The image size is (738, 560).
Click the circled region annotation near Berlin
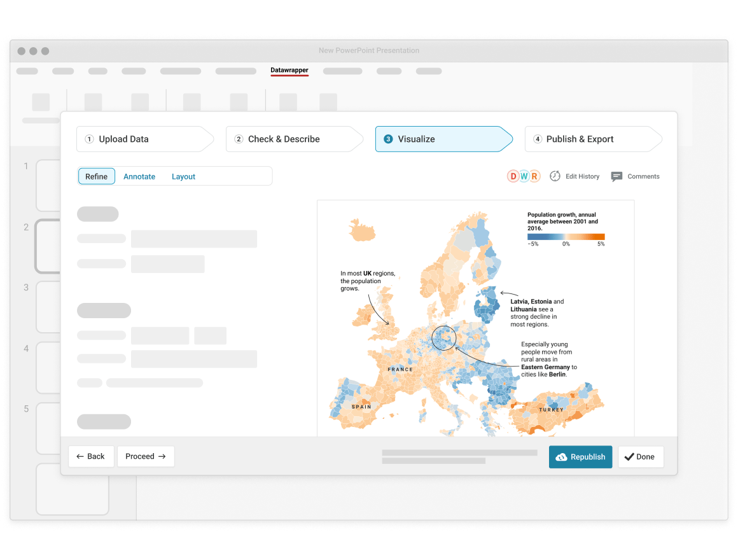[444, 338]
